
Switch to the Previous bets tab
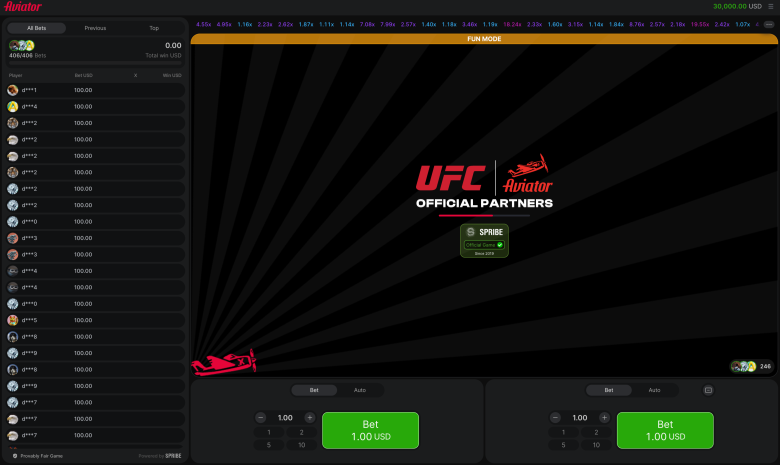click(x=96, y=28)
